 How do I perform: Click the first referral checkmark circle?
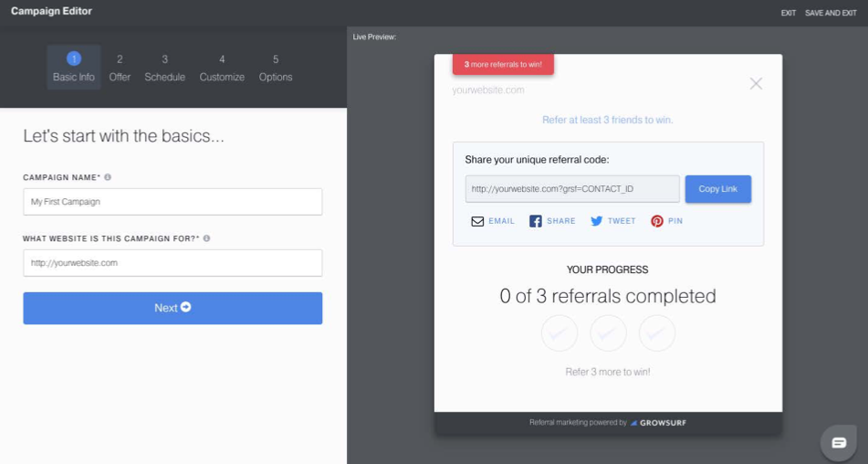559,333
